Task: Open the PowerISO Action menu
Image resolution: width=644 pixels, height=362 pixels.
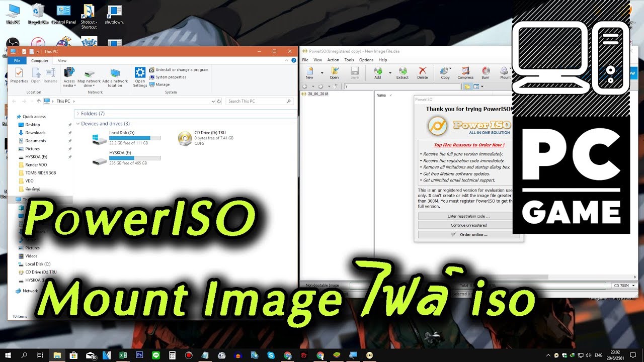Action: (x=333, y=60)
